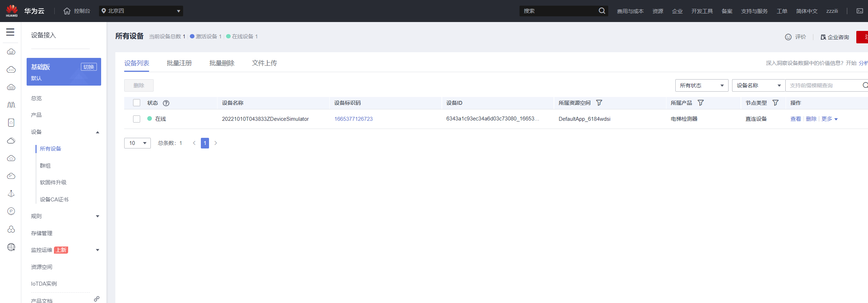
Task: Click the location pin icon beside 北京四
Action: [104, 11]
